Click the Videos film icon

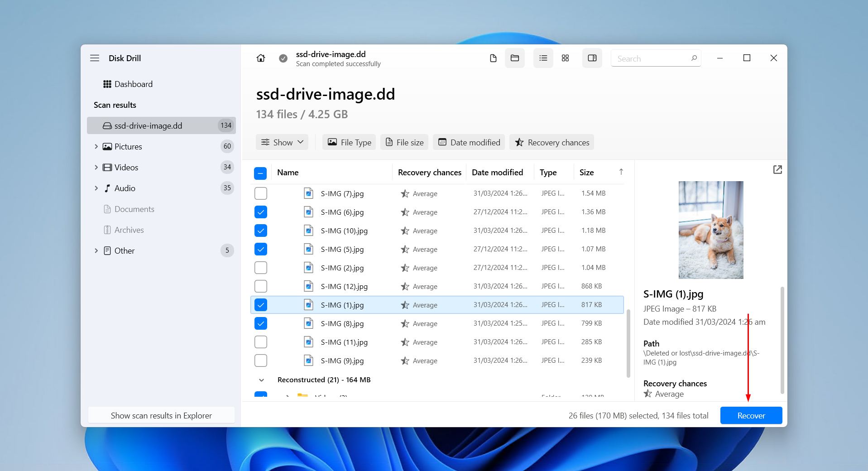[x=107, y=168]
